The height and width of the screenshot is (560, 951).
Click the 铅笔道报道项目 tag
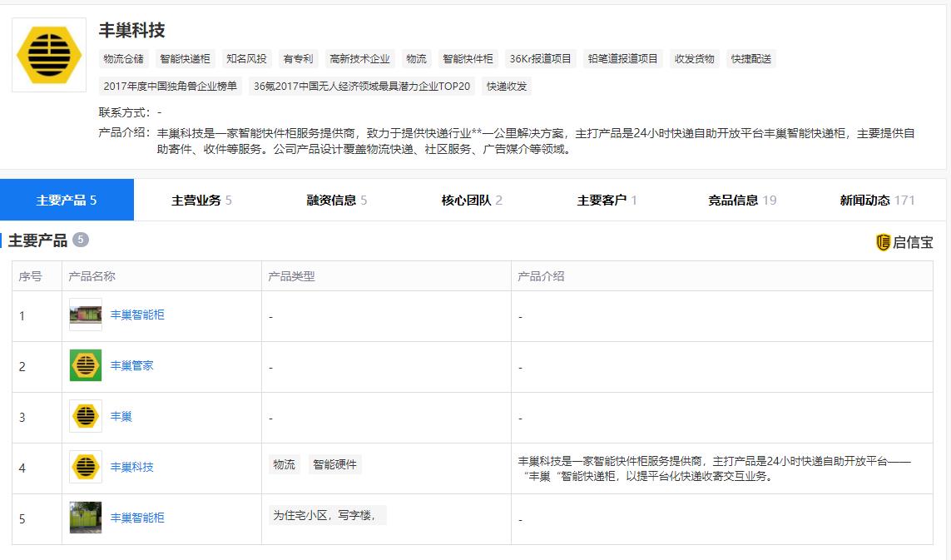click(623, 59)
